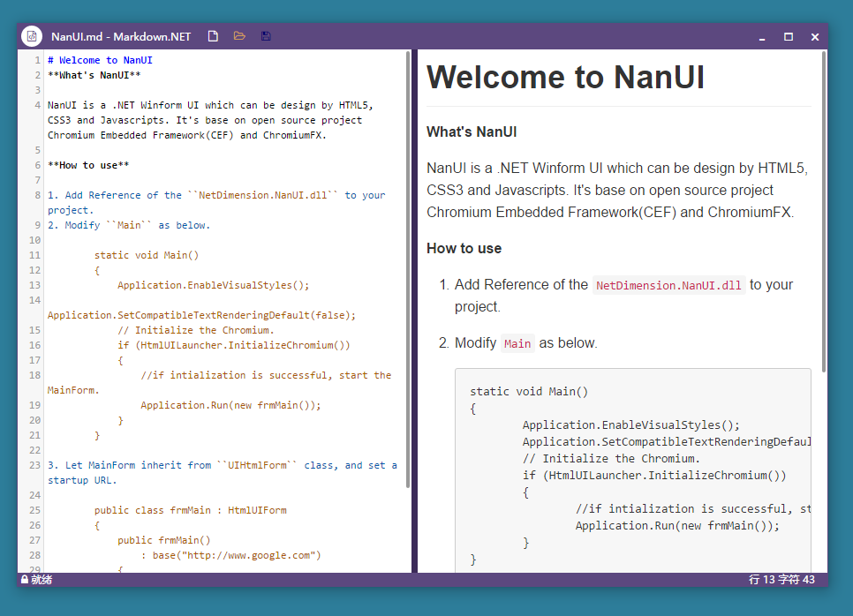Maximize the Markdown.NET window
The height and width of the screenshot is (616, 853).
point(789,37)
